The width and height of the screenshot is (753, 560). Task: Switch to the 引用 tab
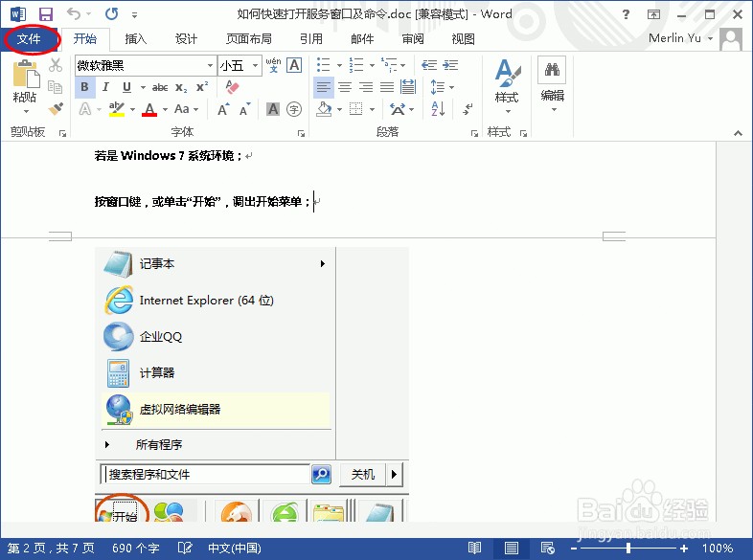pos(311,38)
